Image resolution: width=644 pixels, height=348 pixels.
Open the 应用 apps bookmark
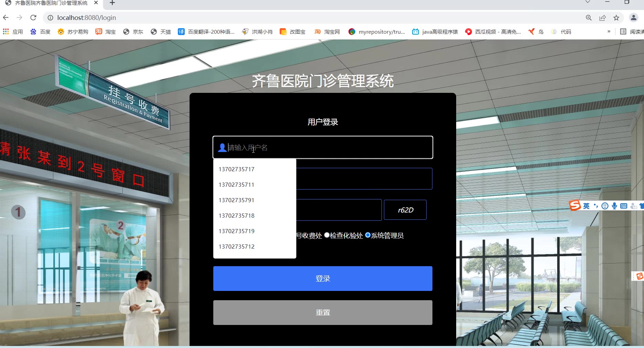tap(13, 32)
